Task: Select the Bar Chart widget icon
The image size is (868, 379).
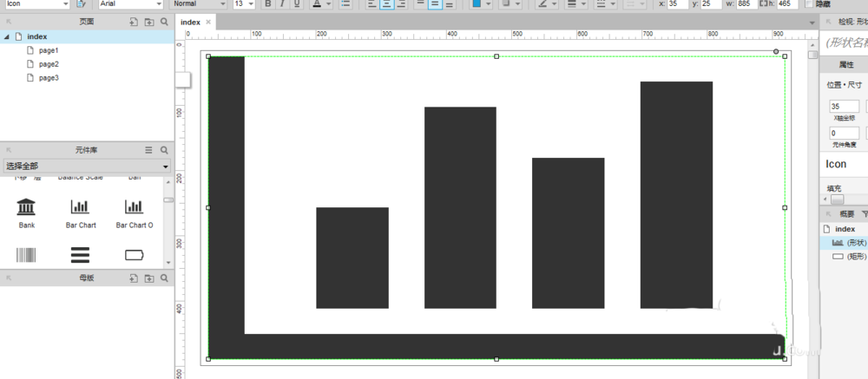Action: (81, 206)
